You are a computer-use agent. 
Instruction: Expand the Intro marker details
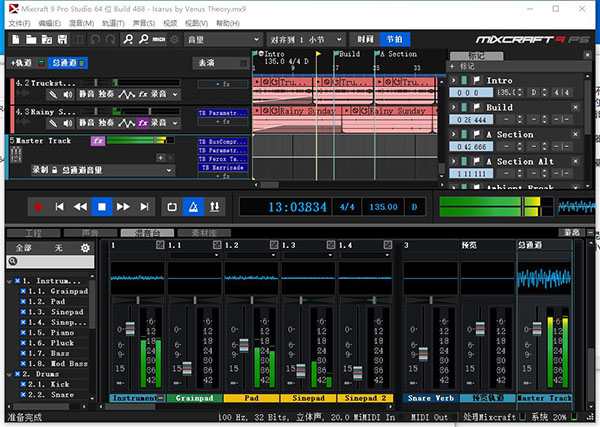point(454,80)
